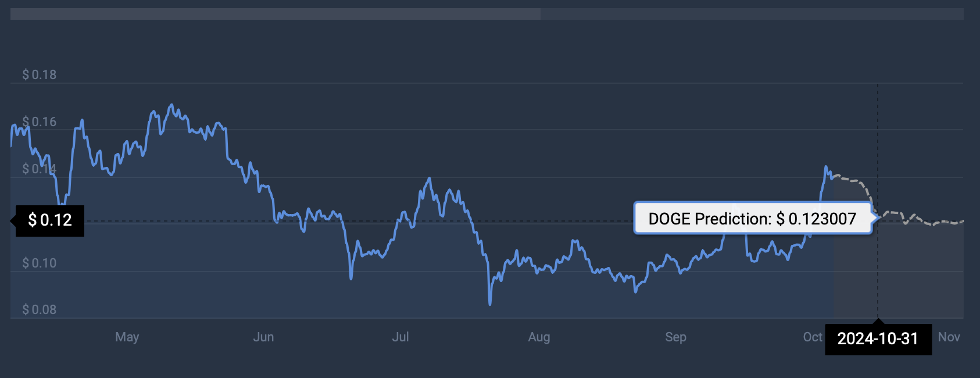Click the Sep label on the time axis
This screenshot has height=378, width=980.
click(x=675, y=337)
